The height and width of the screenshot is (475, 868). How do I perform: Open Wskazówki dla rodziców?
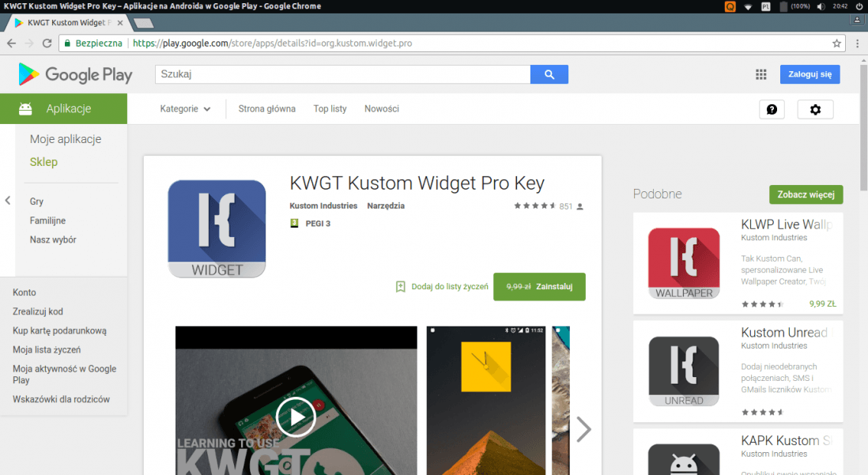61,399
